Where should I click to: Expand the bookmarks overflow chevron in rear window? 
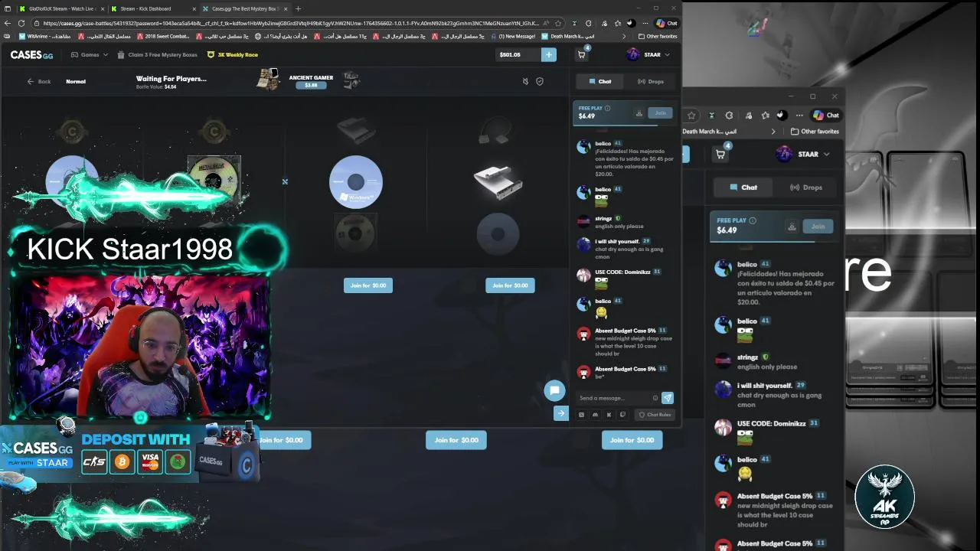click(773, 132)
